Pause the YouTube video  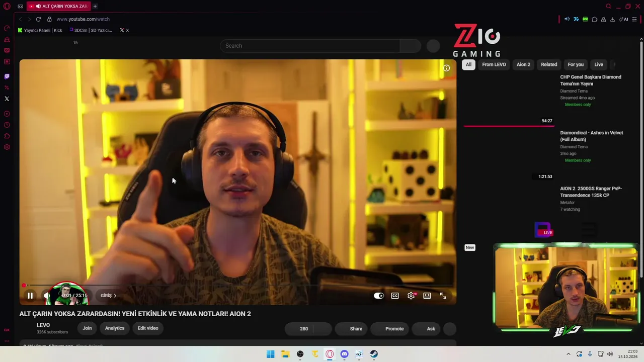tap(30, 296)
